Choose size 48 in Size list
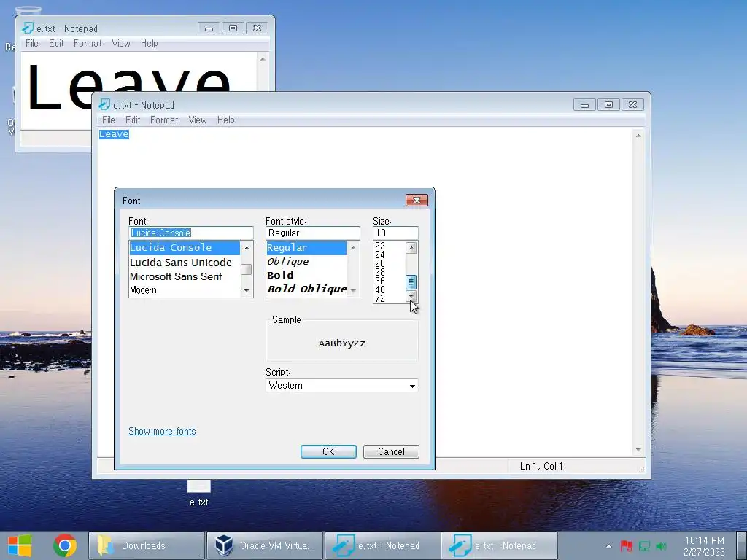The width and height of the screenshot is (747, 560). [390, 289]
